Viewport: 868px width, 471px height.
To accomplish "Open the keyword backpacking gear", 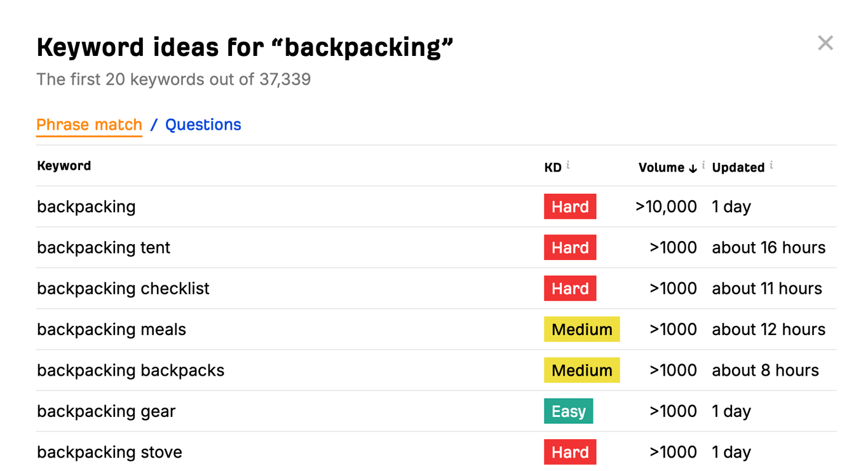I will pyautogui.click(x=105, y=411).
